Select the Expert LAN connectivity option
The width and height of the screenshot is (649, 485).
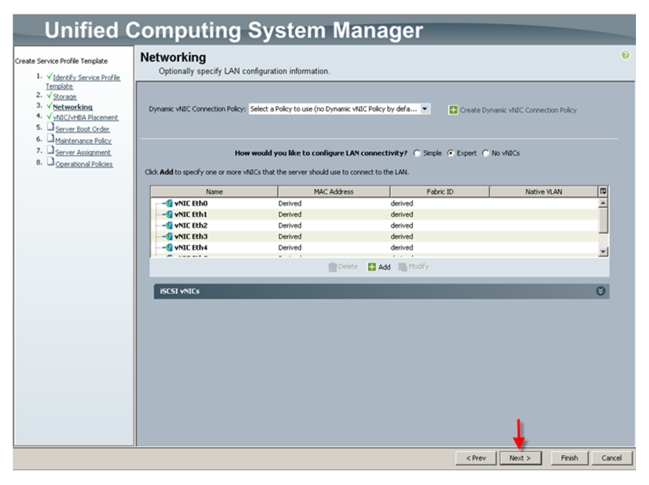click(x=451, y=153)
